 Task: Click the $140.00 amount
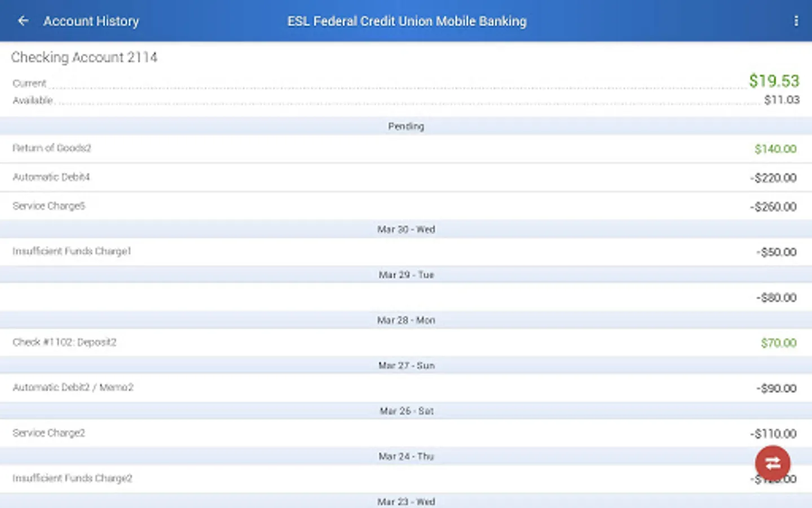point(775,149)
